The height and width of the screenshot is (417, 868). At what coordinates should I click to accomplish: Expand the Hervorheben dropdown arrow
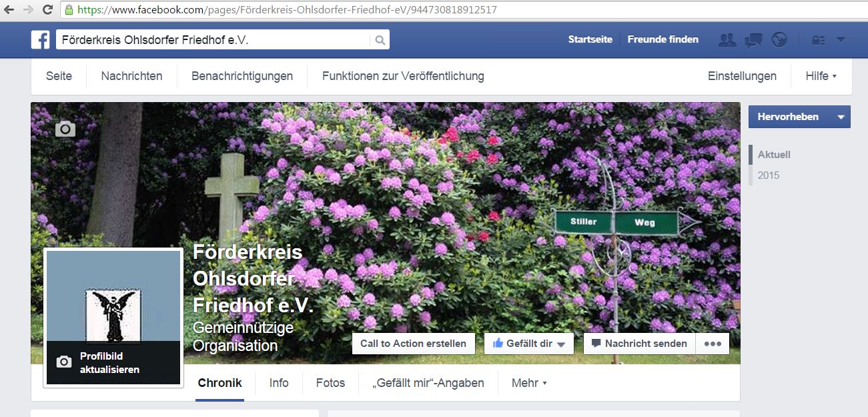pyautogui.click(x=841, y=117)
